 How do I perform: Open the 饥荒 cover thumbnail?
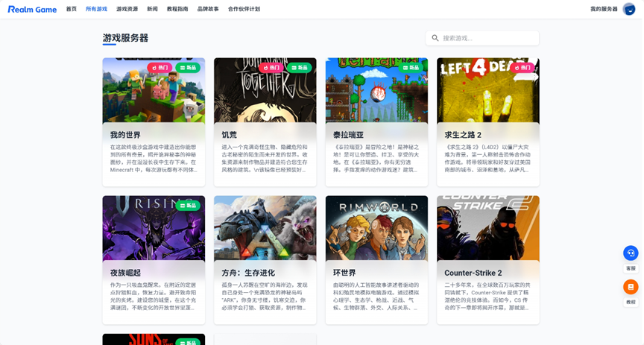(x=265, y=90)
